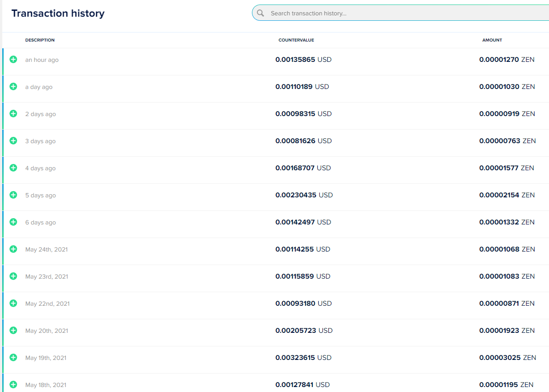Image resolution: width=549 pixels, height=392 pixels.
Task: Click countervalue 0.00098315 USD
Action: pos(303,113)
